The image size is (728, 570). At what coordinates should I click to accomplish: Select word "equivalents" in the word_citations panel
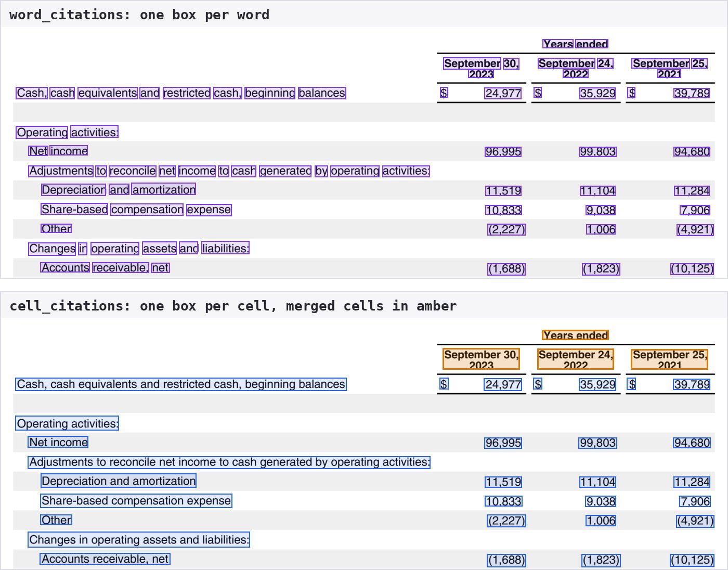click(108, 93)
